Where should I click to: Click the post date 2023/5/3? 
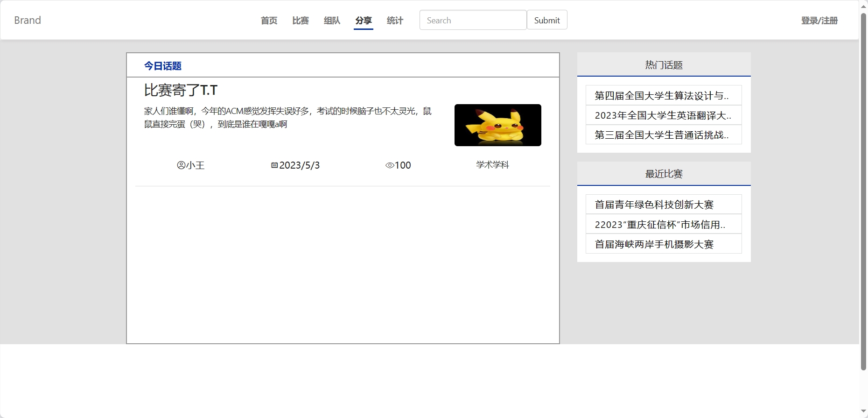pos(299,165)
